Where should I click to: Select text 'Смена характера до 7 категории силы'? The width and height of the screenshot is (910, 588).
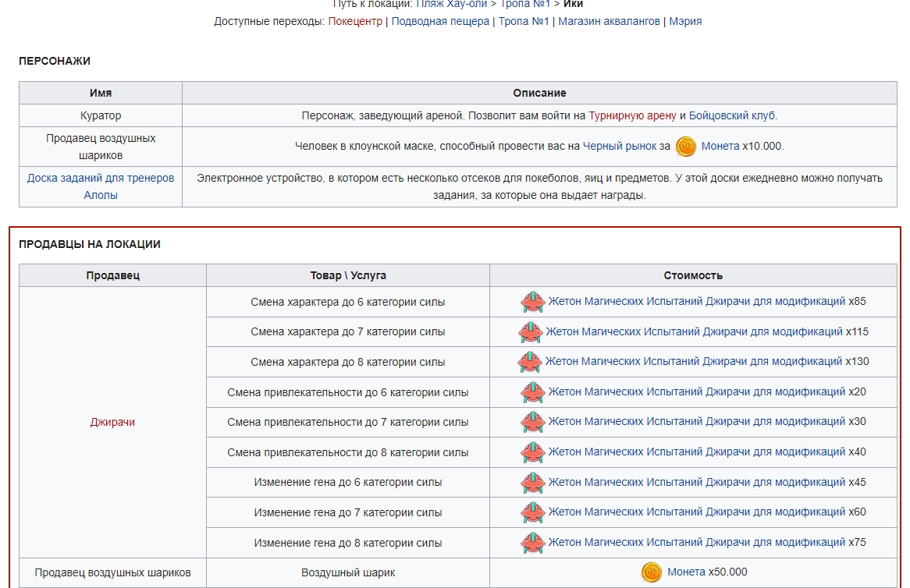347,331
